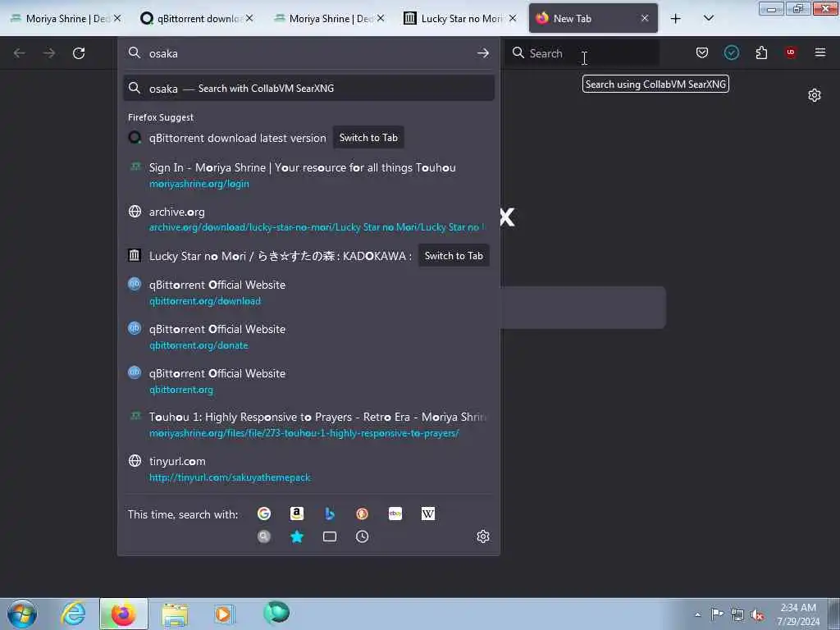Click Switch to Tab for Lucky Star no Mori

(x=454, y=256)
